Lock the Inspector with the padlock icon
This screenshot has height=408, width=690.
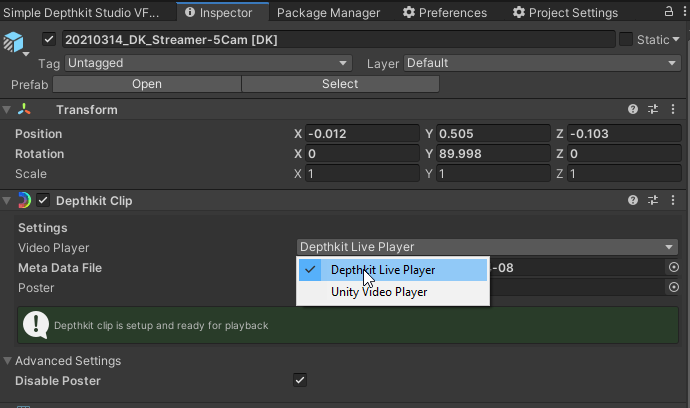pos(668,11)
